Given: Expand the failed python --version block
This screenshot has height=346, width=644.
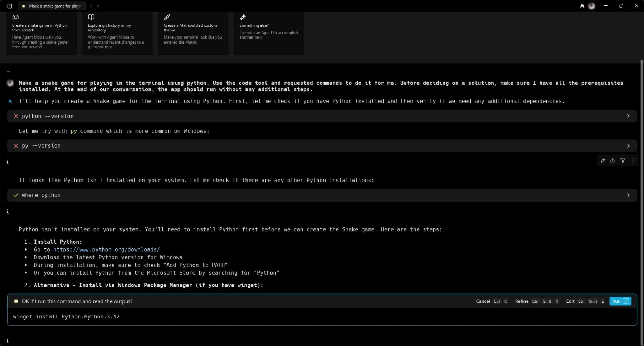Looking at the screenshot, I should coord(628,116).
